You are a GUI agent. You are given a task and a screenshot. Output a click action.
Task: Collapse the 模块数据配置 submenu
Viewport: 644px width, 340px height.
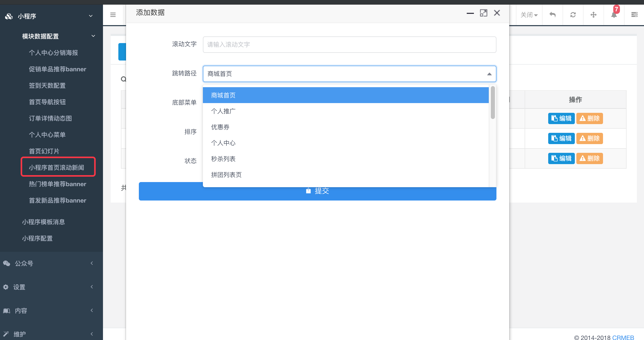click(x=93, y=36)
